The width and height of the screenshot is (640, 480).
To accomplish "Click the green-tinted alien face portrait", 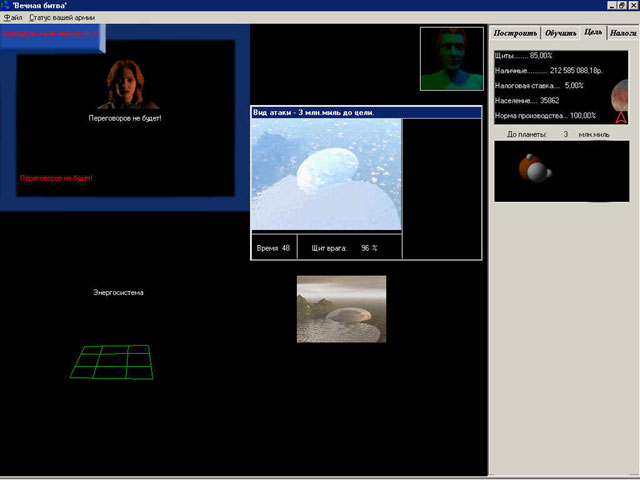I will pos(452,58).
